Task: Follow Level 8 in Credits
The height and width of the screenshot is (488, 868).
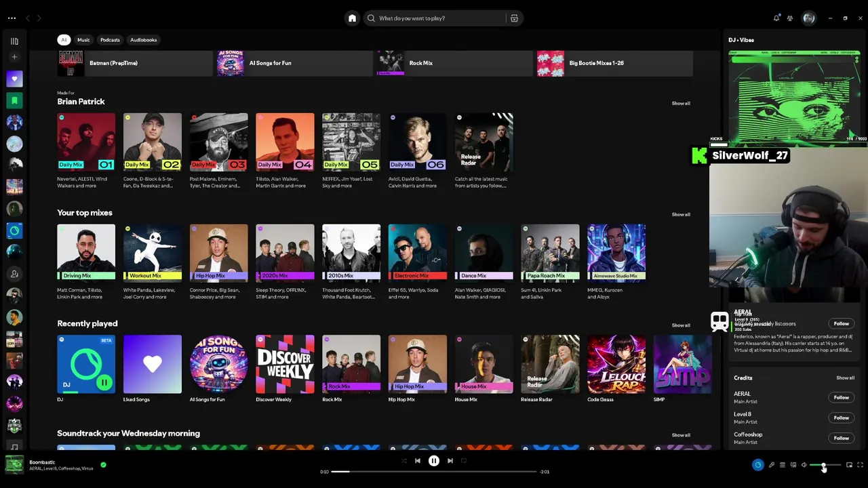Action: pos(841,418)
